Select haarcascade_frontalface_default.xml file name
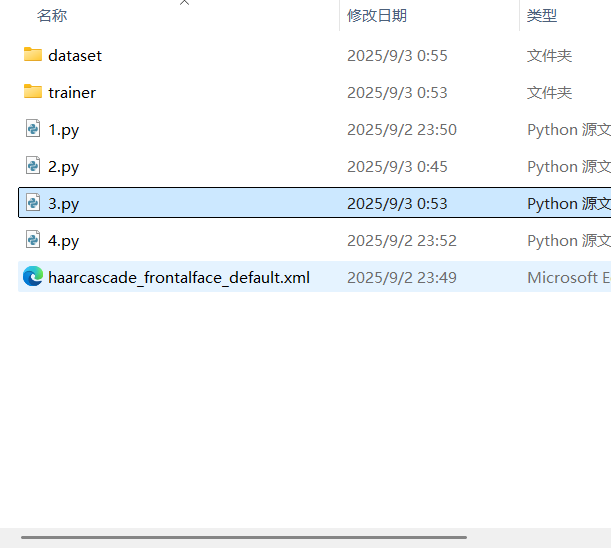Screen dimensions: 611x548 [x=179, y=277]
